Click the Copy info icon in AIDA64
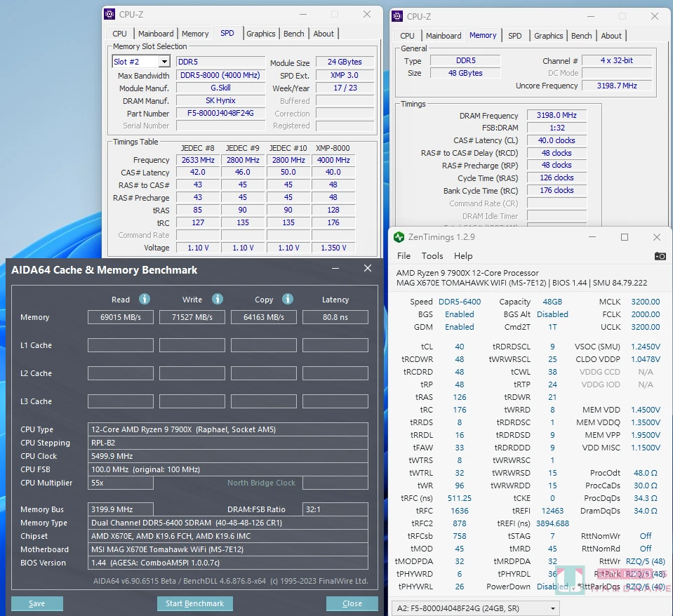The height and width of the screenshot is (616, 673). click(x=288, y=299)
